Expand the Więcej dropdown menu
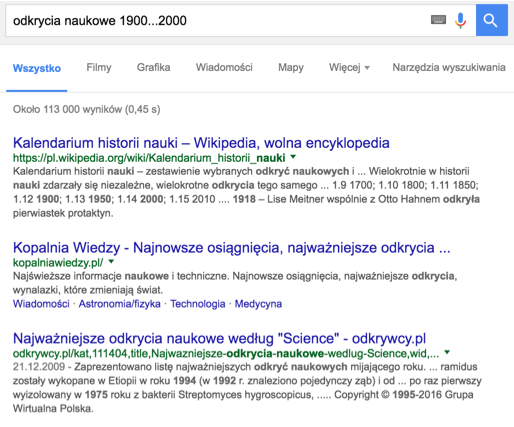 click(x=349, y=67)
